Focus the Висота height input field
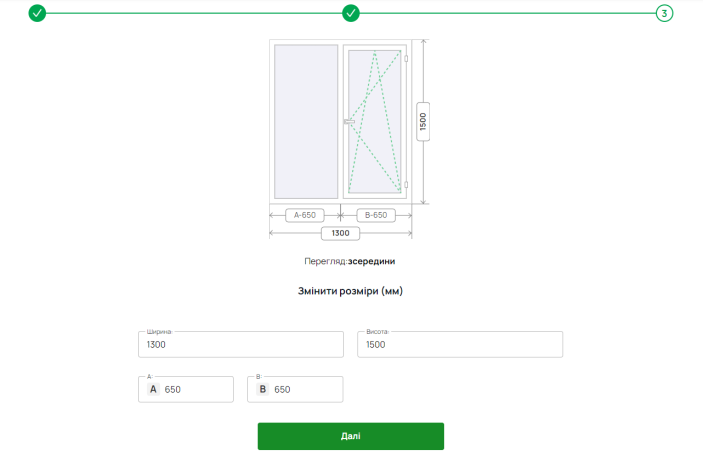This screenshot has height=455, width=703. coord(460,344)
